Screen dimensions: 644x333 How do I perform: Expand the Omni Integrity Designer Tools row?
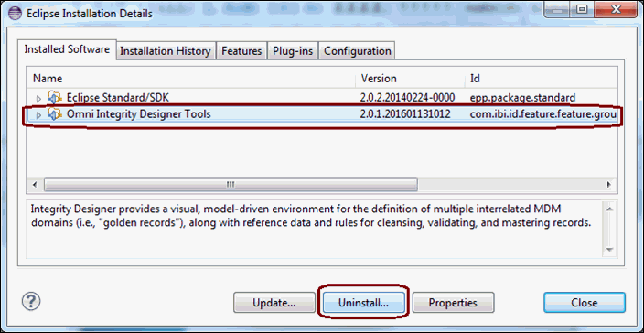[x=38, y=115]
